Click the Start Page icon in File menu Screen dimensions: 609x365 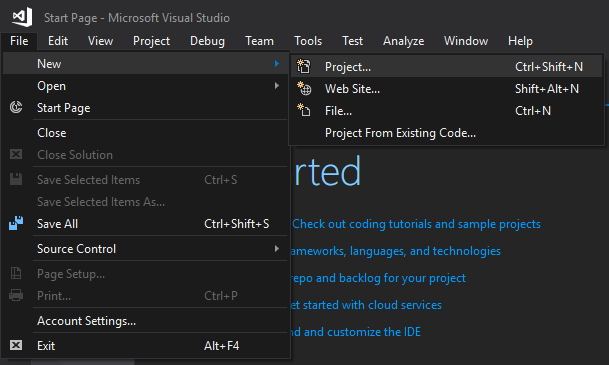point(16,107)
